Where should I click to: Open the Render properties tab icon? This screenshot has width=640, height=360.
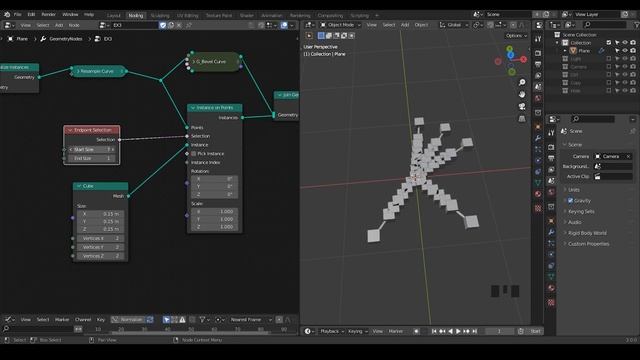click(551, 147)
